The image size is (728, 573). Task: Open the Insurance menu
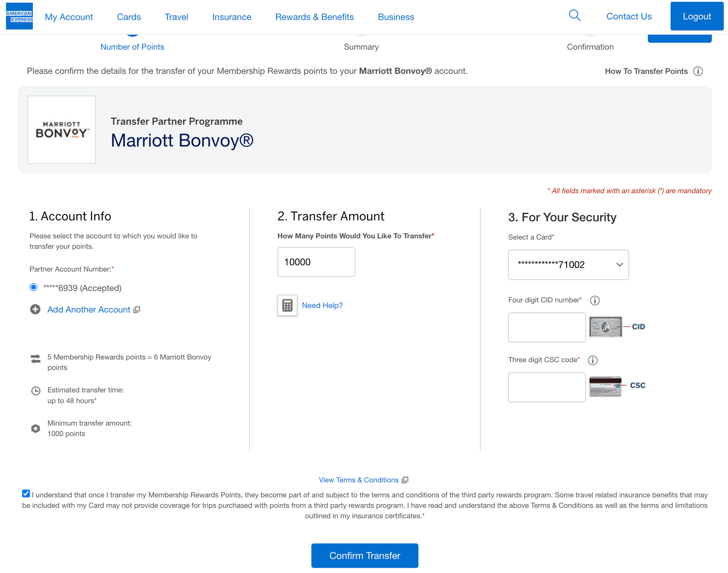(x=232, y=17)
